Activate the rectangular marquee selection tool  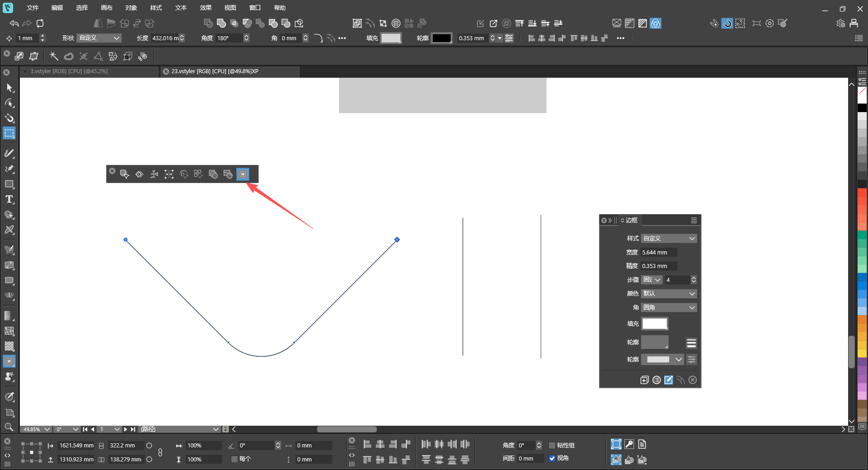(9, 133)
